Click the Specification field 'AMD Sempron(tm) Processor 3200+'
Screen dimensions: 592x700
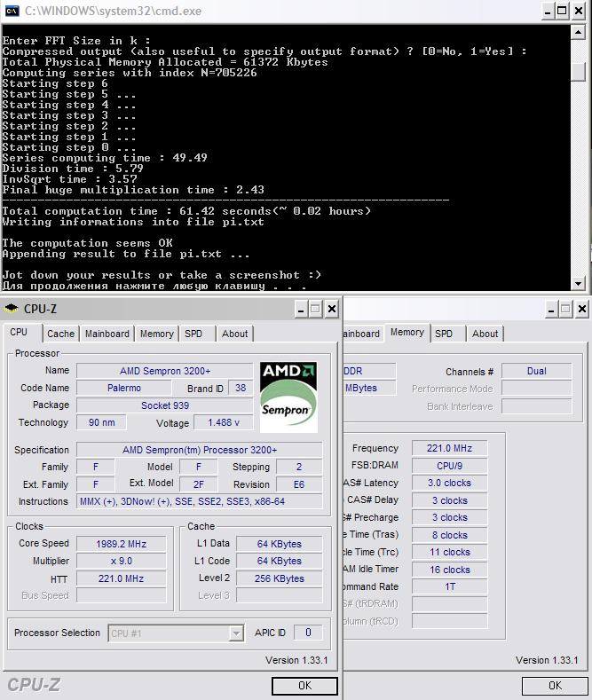pyautogui.click(x=200, y=450)
